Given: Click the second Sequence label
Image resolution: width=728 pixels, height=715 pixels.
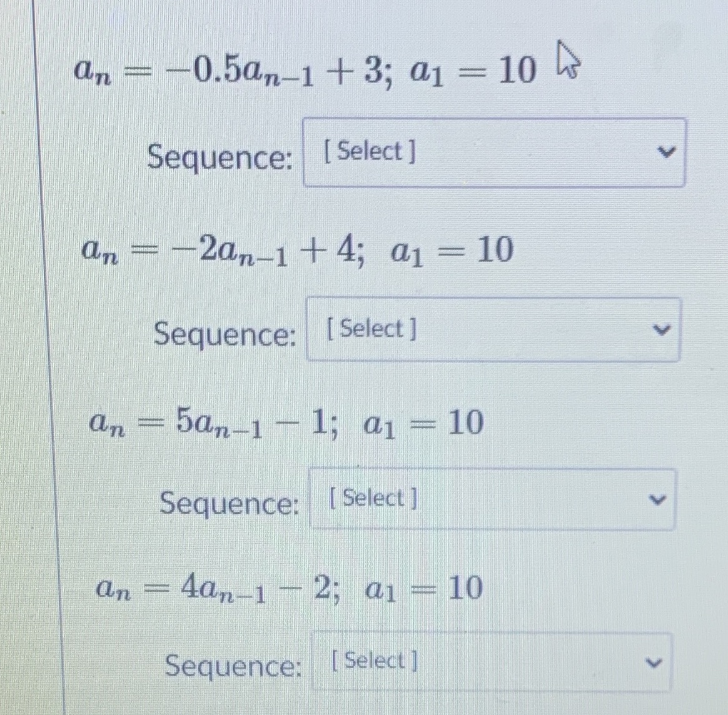Looking at the screenshot, I should [x=226, y=335].
